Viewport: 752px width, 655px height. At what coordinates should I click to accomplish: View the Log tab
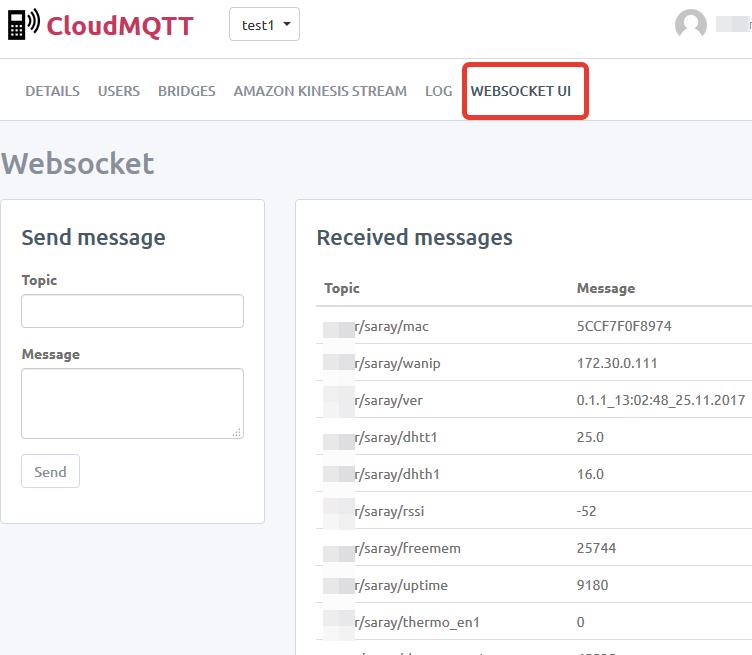click(438, 91)
